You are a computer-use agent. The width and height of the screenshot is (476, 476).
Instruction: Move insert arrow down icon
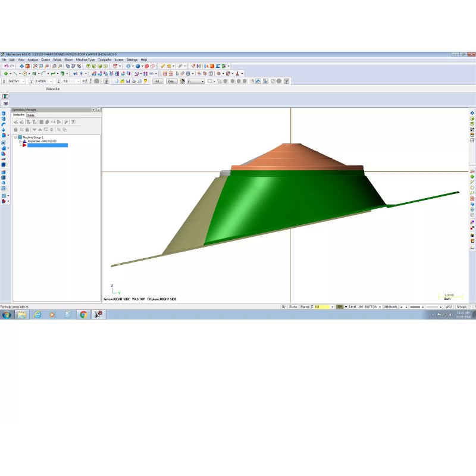(x=35, y=130)
